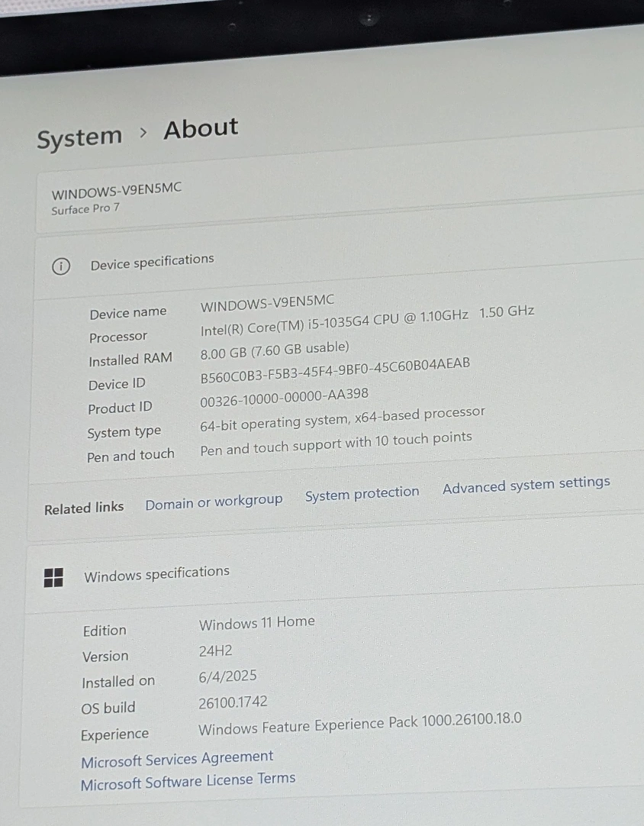Select Product ID value 00326-10000-00000-AA398
Image resolution: width=644 pixels, height=826 pixels.
[x=284, y=398]
